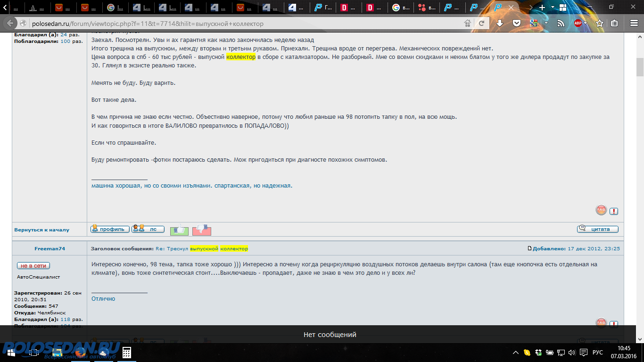This screenshot has width=644, height=362.
Task: Open the Firefox hamburger menu
Action: click(634, 23)
